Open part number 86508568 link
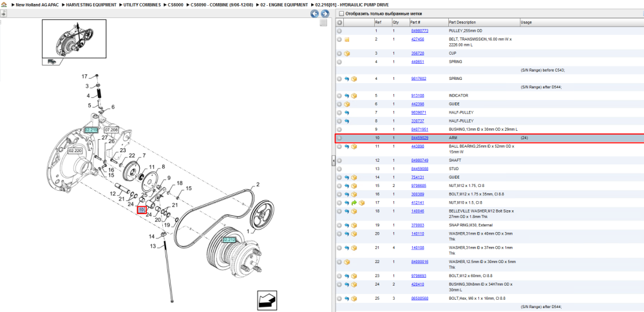Screen dimensions: 644x312 (420, 298)
